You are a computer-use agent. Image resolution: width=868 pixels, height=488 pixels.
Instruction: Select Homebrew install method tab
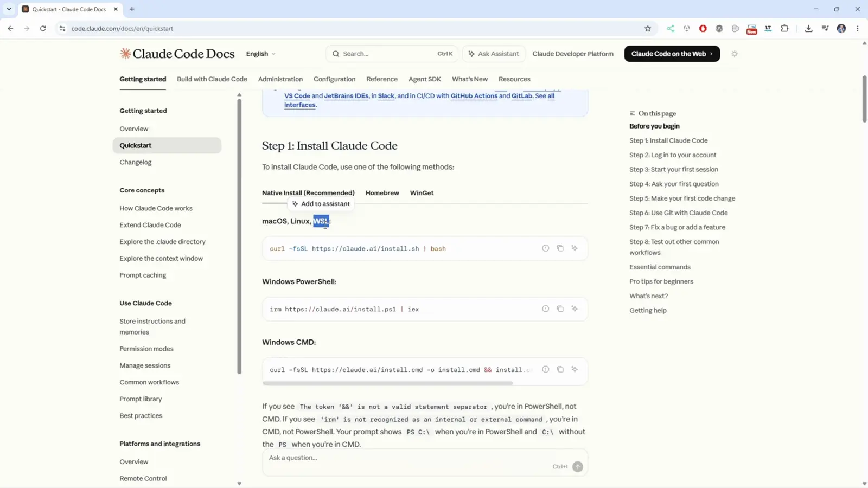pyautogui.click(x=382, y=193)
